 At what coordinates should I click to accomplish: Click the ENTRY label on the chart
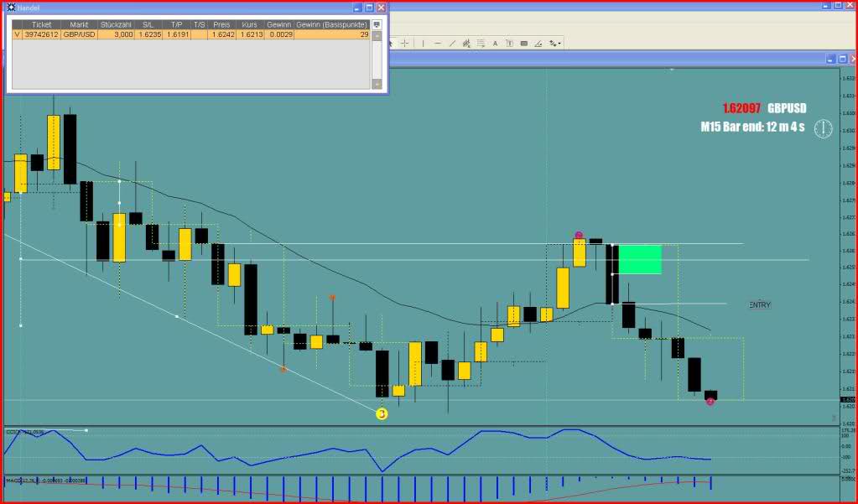(x=760, y=304)
